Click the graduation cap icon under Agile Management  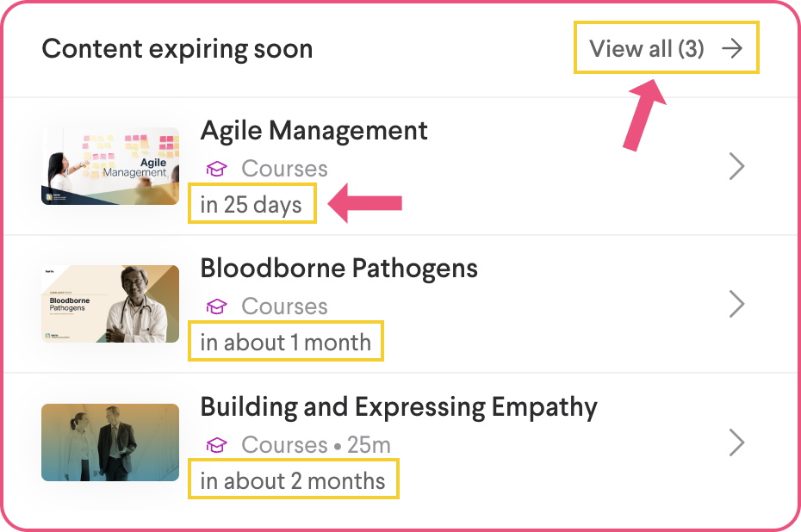pyautogui.click(x=216, y=169)
